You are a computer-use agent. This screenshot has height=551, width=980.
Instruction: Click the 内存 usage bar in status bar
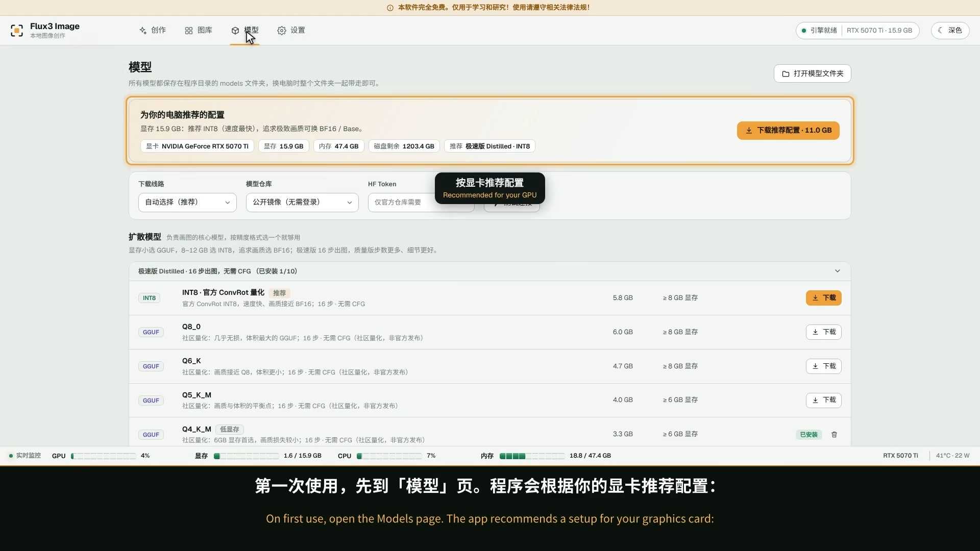click(532, 456)
